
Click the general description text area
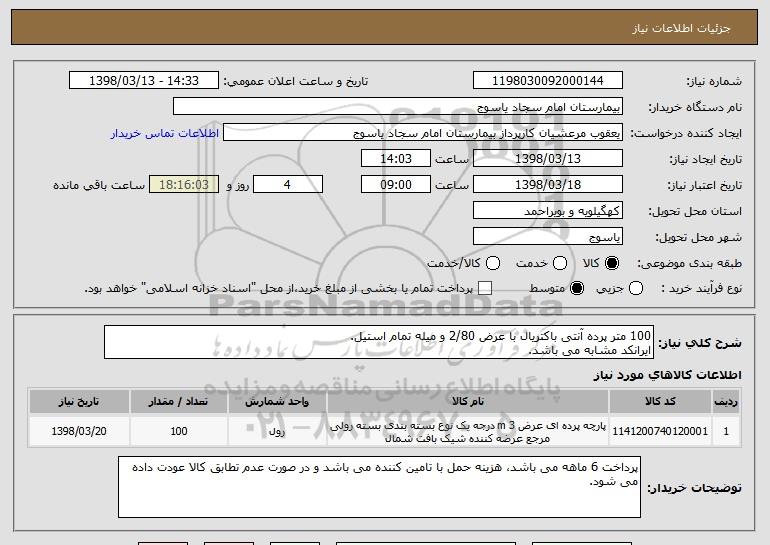[x=379, y=342]
